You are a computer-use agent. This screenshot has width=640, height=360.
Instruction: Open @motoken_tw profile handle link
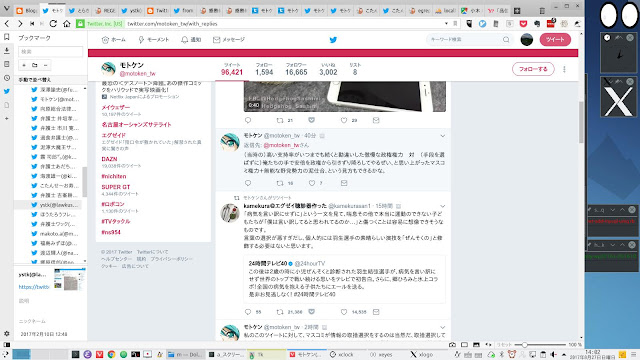pyautogui.click(x=138, y=74)
